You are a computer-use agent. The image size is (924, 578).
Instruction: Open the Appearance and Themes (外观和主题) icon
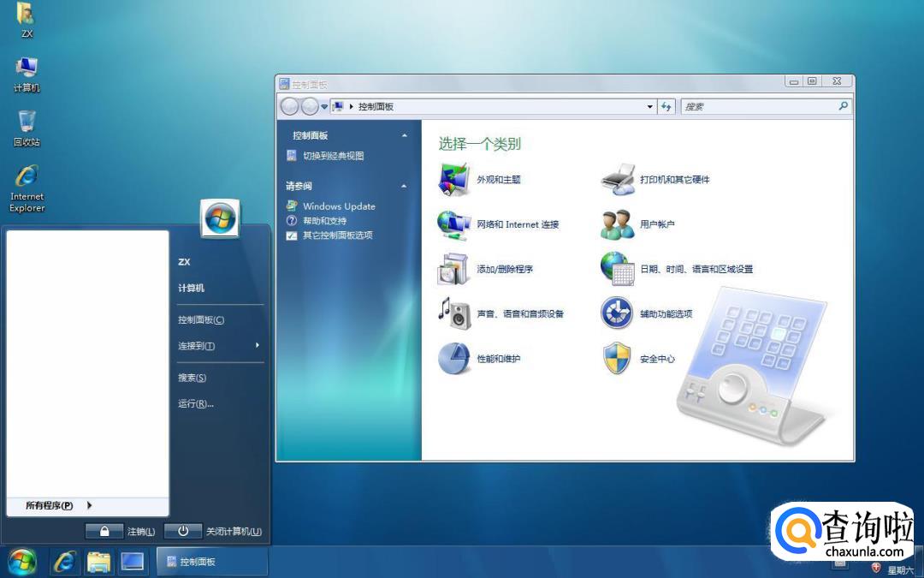tap(453, 179)
